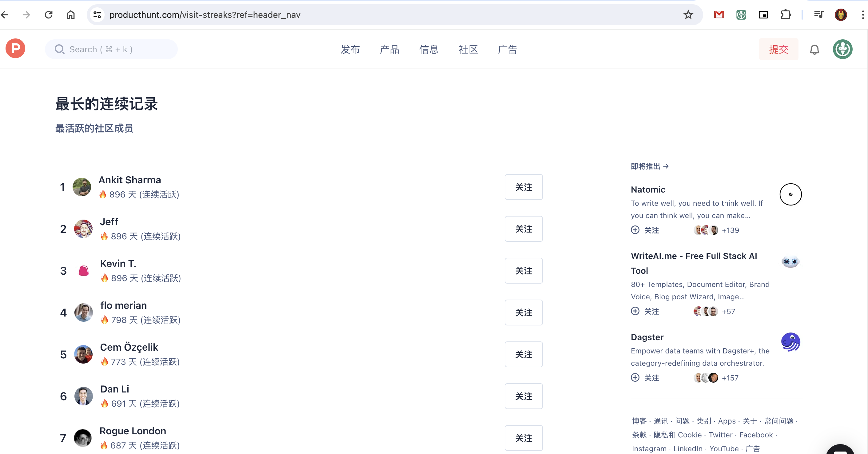Open the 发布 nav menu
The image size is (868, 454).
click(x=350, y=50)
